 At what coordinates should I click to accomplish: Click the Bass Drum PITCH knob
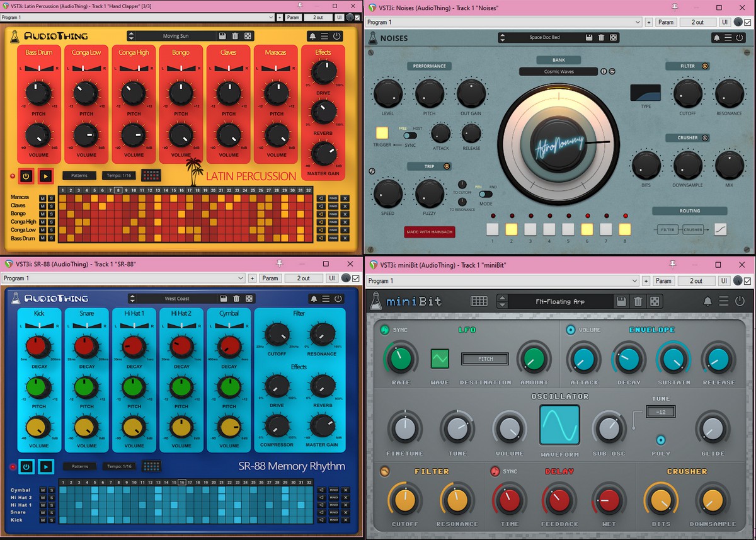pos(39,95)
